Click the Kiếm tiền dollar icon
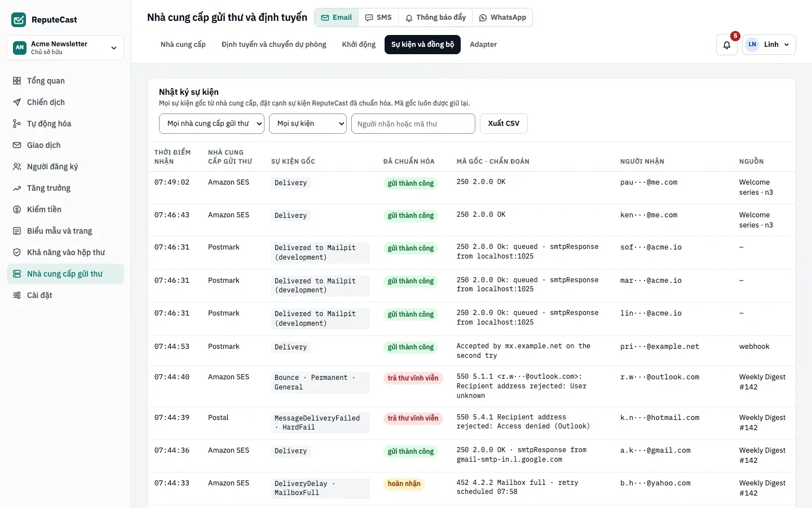 (x=17, y=209)
